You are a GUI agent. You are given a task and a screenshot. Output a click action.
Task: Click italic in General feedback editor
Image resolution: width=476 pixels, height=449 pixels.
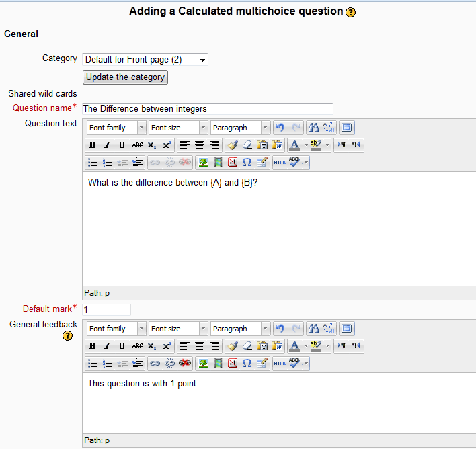(107, 346)
